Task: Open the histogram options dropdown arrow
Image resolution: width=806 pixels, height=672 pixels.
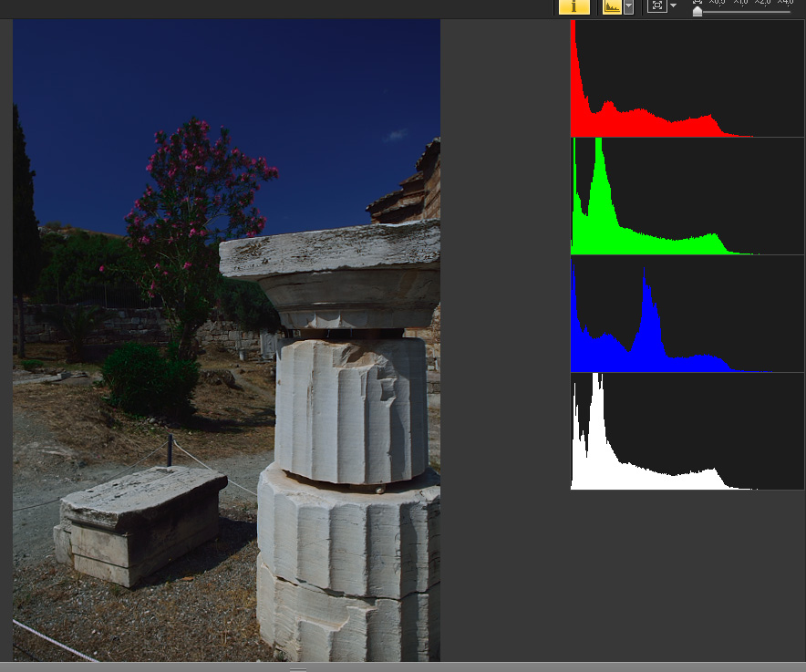Action: click(x=628, y=6)
